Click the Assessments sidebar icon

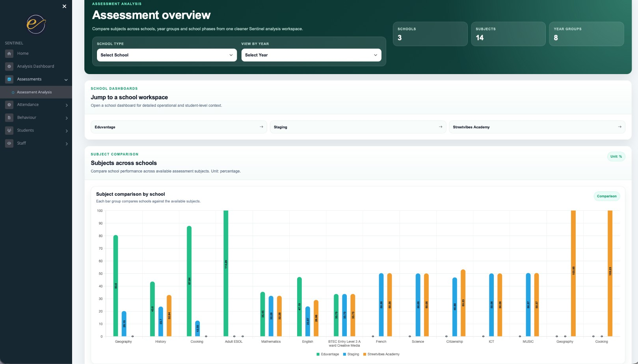[x=9, y=79]
